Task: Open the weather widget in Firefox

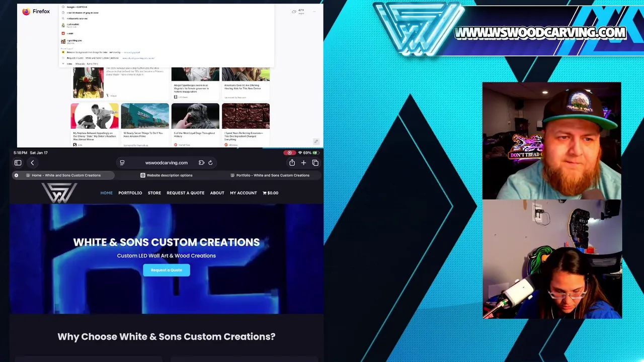Action: coord(298,11)
